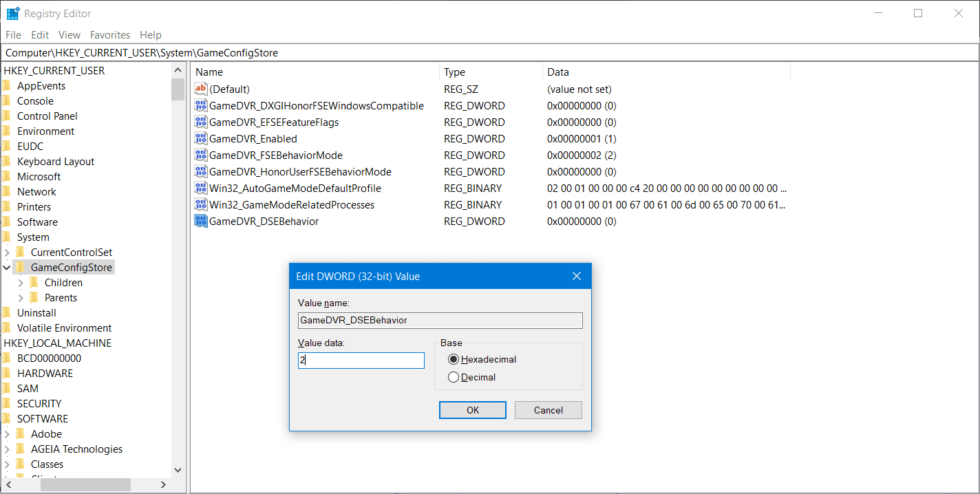This screenshot has width=980, height=494.
Task: Click the key tree's horizontal scrollbar thumb
Action: click(x=85, y=484)
